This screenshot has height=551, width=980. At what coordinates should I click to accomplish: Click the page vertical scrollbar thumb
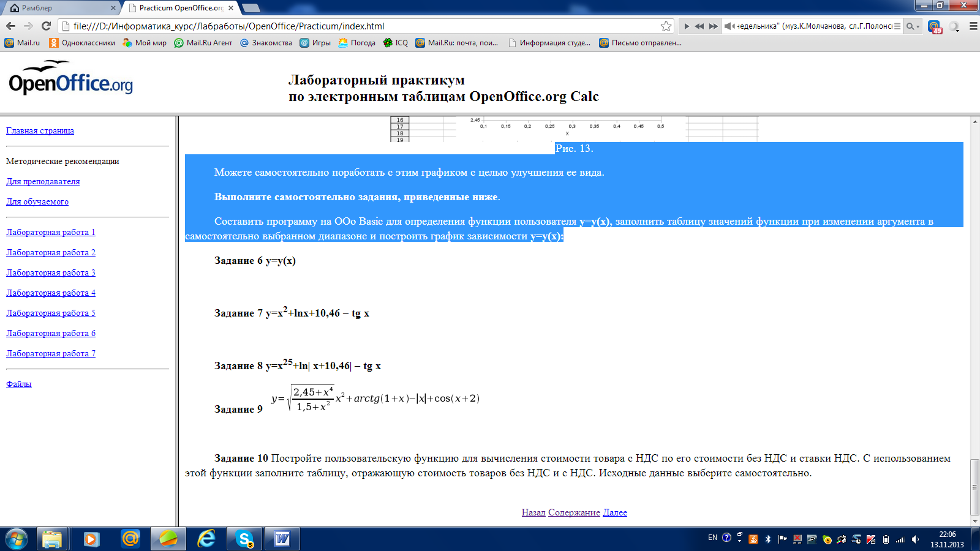pyautogui.click(x=974, y=487)
